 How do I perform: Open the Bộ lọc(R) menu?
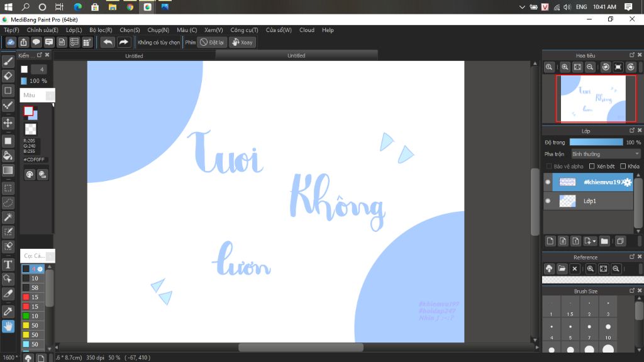tap(101, 30)
